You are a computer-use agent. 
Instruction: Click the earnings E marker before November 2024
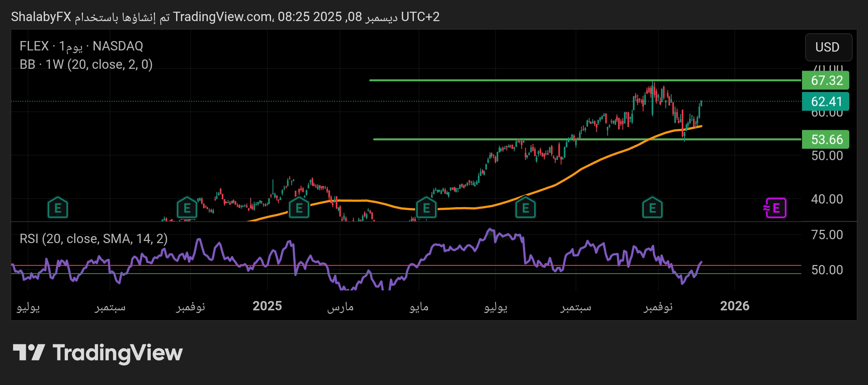tap(187, 208)
